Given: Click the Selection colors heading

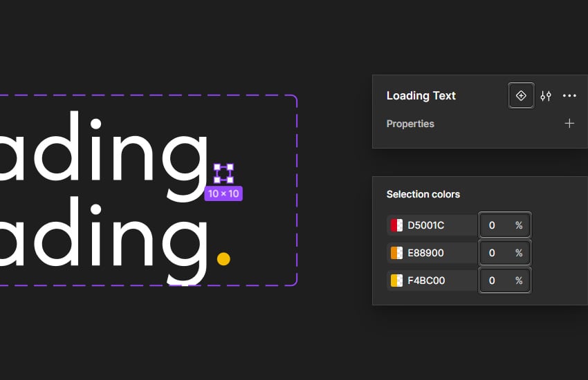Looking at the screenshot, I should (x=423, y=194).
